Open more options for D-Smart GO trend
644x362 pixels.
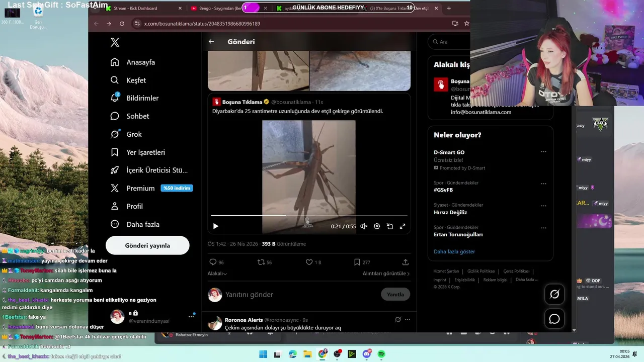coord(543,151)
